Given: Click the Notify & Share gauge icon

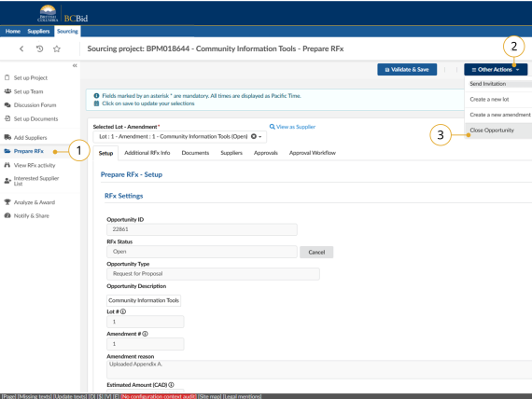Looking at the screenshot, I should pos(7,215).
